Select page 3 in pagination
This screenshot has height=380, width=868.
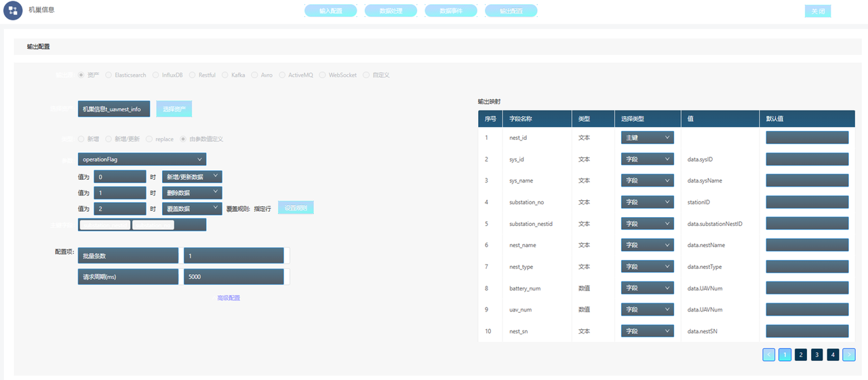(x=817, y=354)
